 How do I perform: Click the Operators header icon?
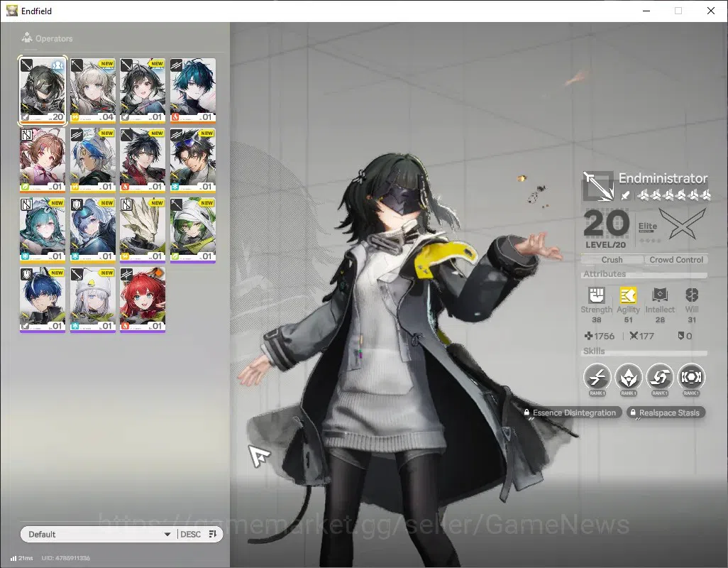click(x=27, y=38)
